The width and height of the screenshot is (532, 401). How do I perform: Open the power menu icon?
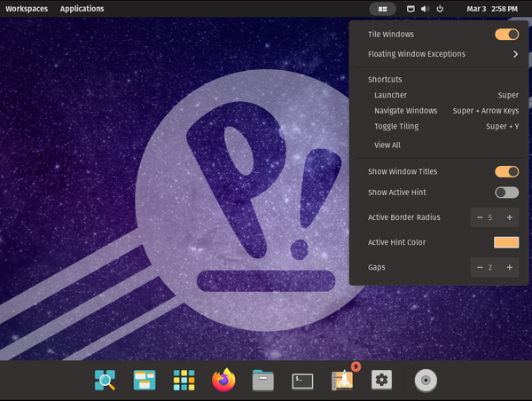(440, 9)
